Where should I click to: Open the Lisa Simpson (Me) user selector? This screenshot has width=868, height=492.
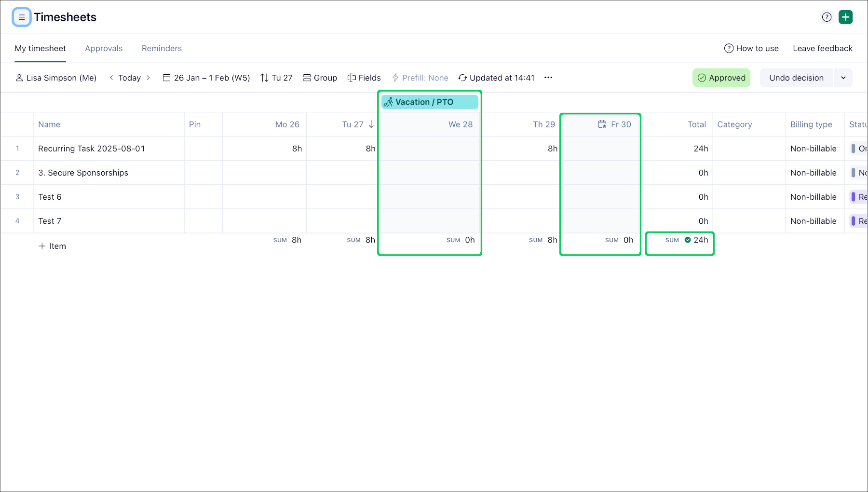[56, 78]
